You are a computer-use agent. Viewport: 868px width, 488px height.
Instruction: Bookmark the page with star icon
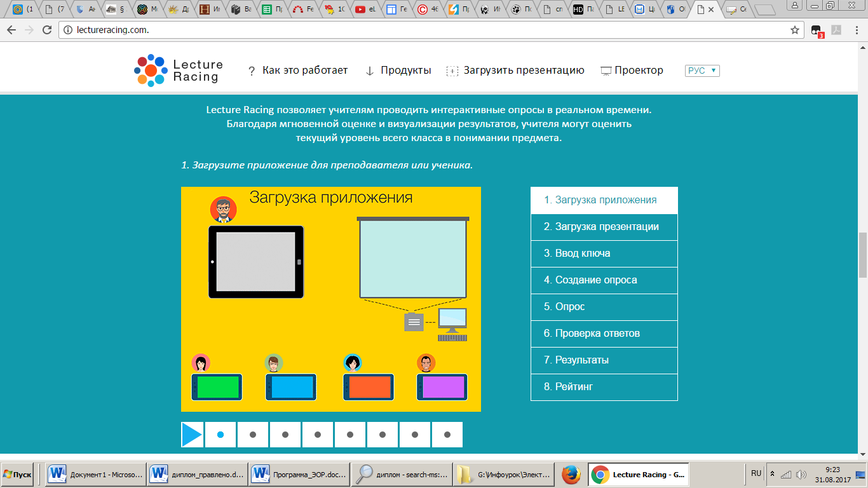click(x=794, y=30)
